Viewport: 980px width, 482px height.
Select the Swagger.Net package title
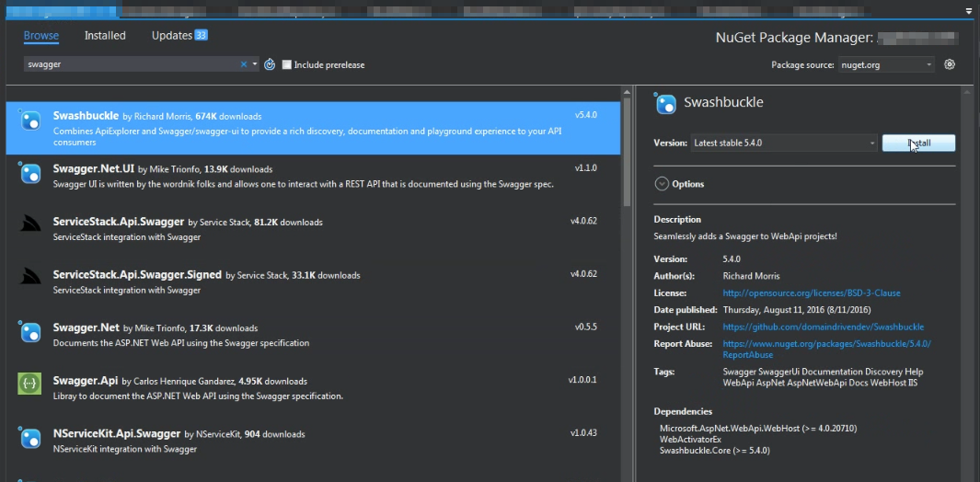click(x=86, y=327)
